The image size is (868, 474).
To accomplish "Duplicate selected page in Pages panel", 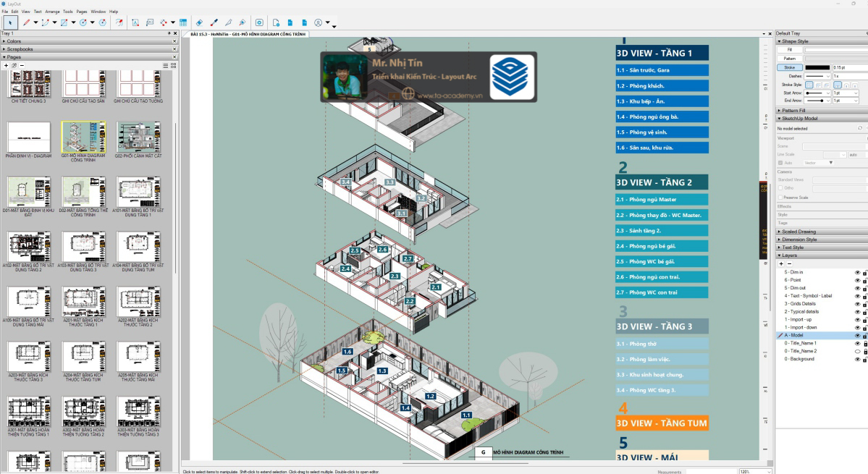I will click(14, 65).
